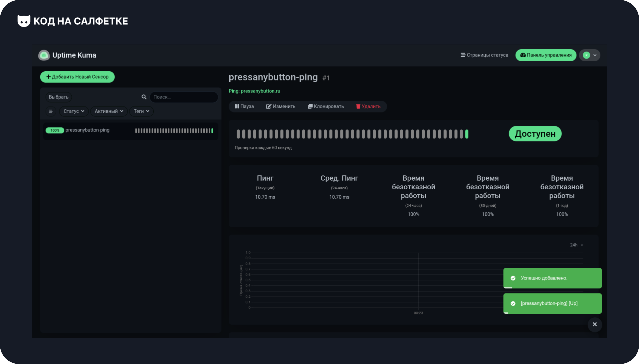Image resolution: width=639 pixels, height=364 pixels.
Task: Open the 24h chart period dropdown
Action: coord(576,245)
